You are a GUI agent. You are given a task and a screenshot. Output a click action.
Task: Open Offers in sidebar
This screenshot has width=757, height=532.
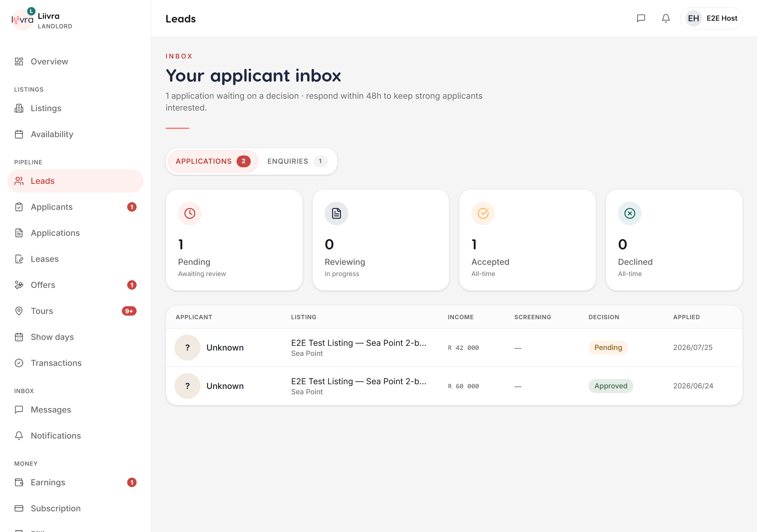pyautogui.click(x=75, y=285)
